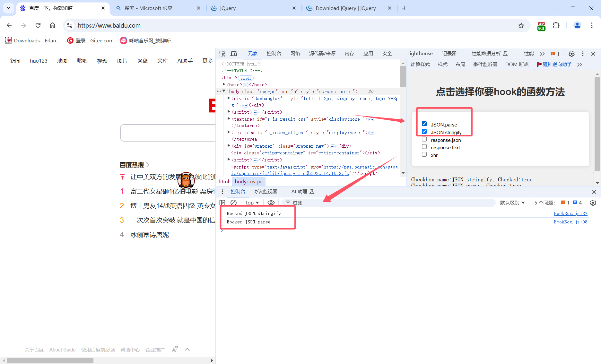Toggle the device toolbar icon
Image resolution: width=601 pixels, height=364 pixels.
pos(234,54)
